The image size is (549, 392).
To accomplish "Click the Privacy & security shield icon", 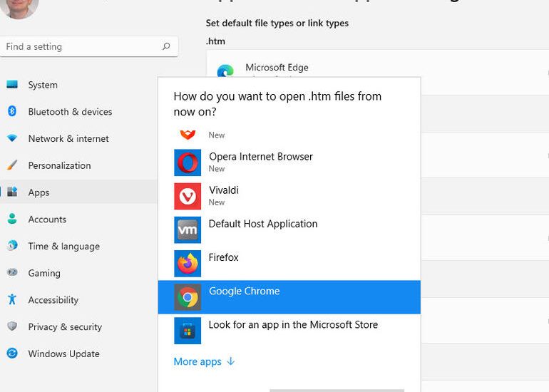I will point(12,326).
